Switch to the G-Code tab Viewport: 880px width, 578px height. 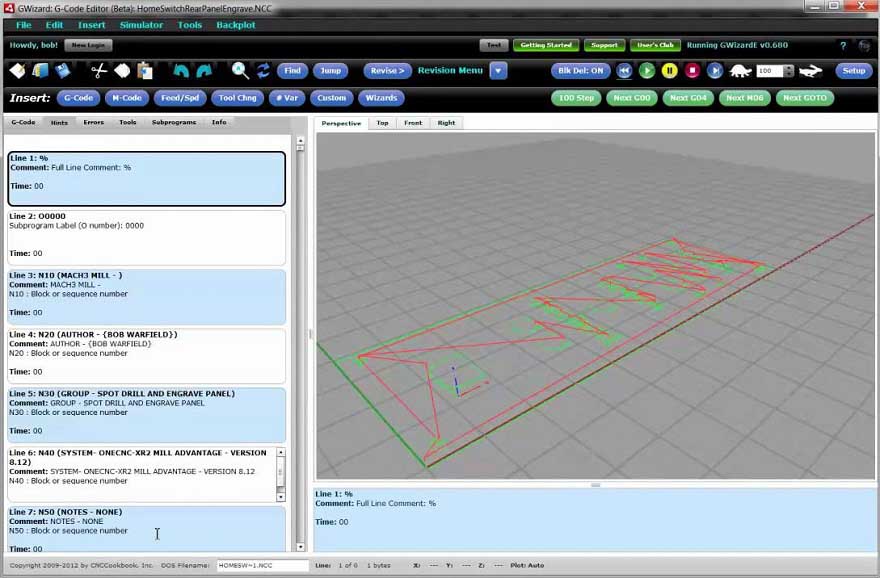point(24,122)
